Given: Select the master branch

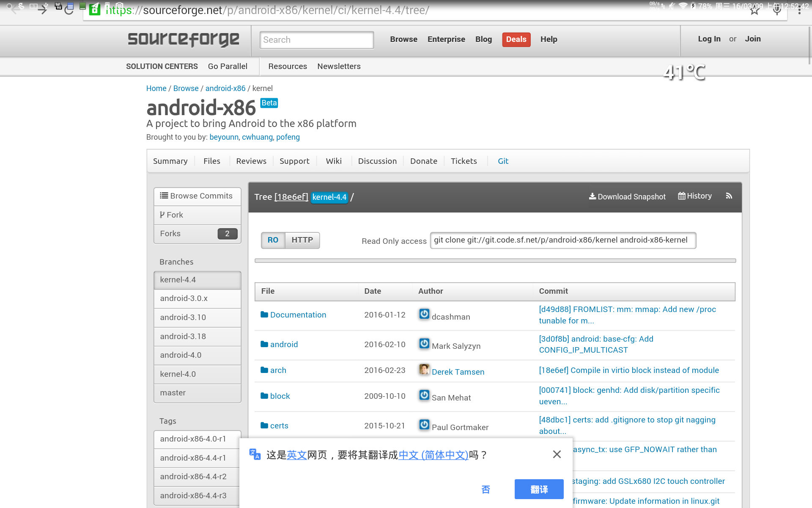Looking at the screenshot, I should [198, 393].
